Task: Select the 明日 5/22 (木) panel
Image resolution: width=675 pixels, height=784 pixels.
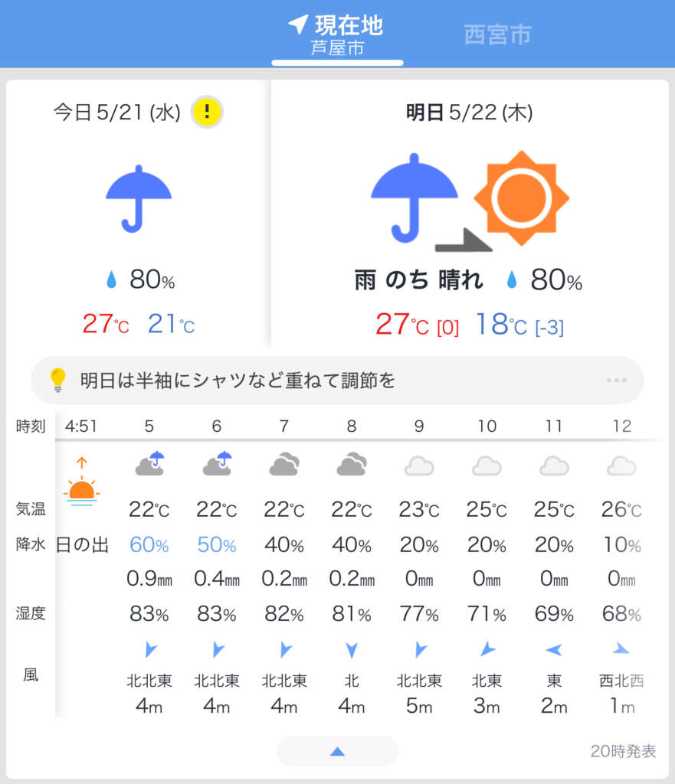Action: (470, 214)
